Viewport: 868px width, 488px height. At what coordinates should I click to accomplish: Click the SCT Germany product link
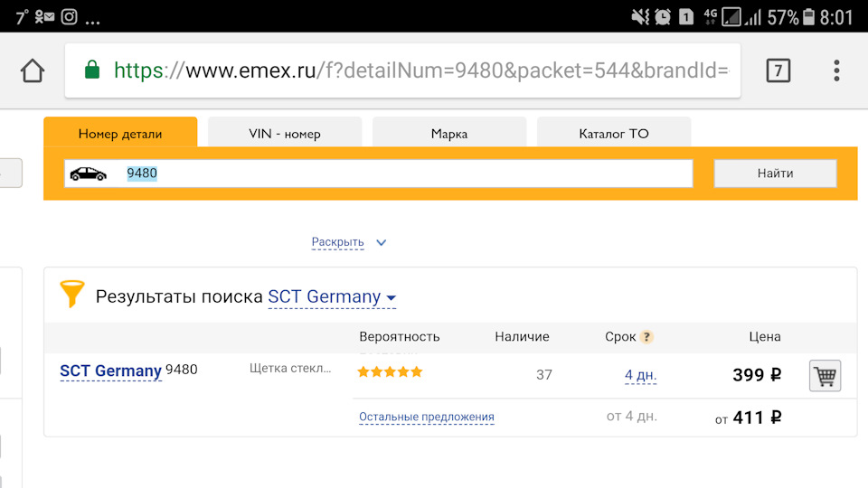(x=110, y=371)
